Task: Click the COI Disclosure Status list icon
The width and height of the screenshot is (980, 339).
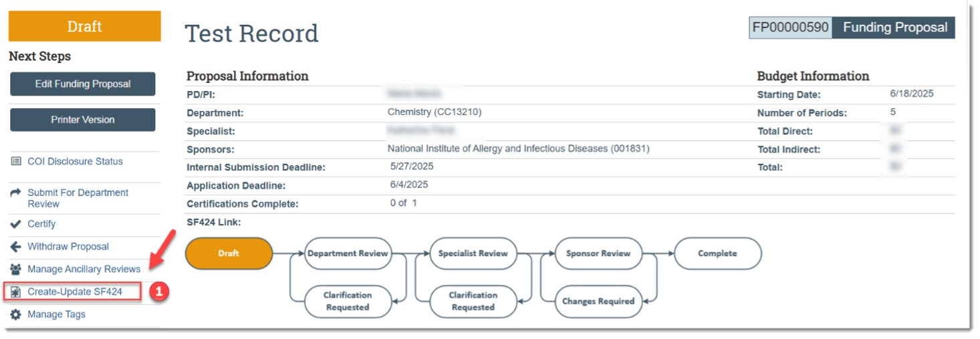Action: click(16, 162)
